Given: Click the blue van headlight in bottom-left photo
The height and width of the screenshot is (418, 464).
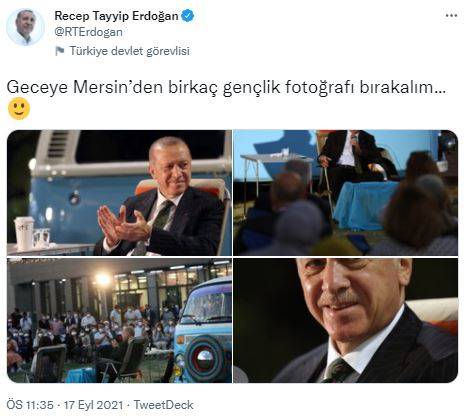Looking at the screenshot, I should (x=205, y=358).
